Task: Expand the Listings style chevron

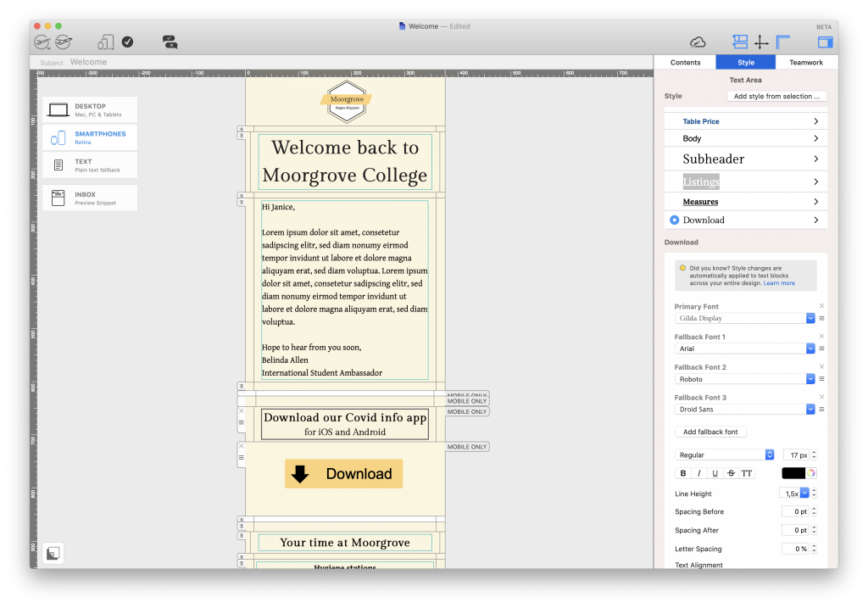Action: click(816, 181)
